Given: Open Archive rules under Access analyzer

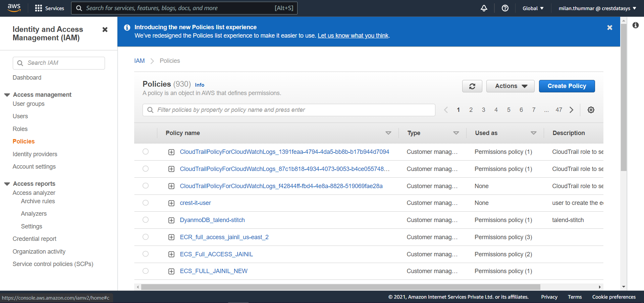Looking at the screenshot, I should tap(38, 201).
